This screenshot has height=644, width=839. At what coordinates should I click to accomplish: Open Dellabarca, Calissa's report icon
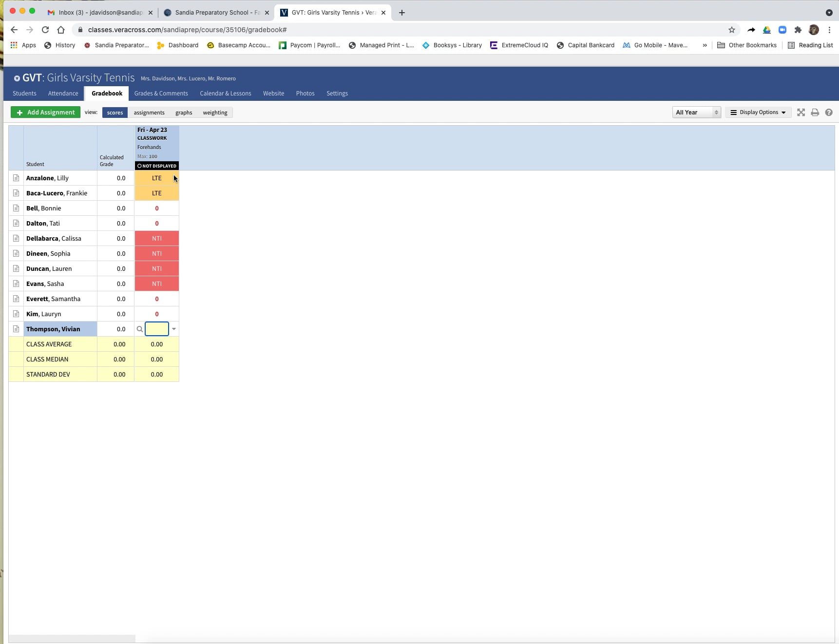point(16,238)
